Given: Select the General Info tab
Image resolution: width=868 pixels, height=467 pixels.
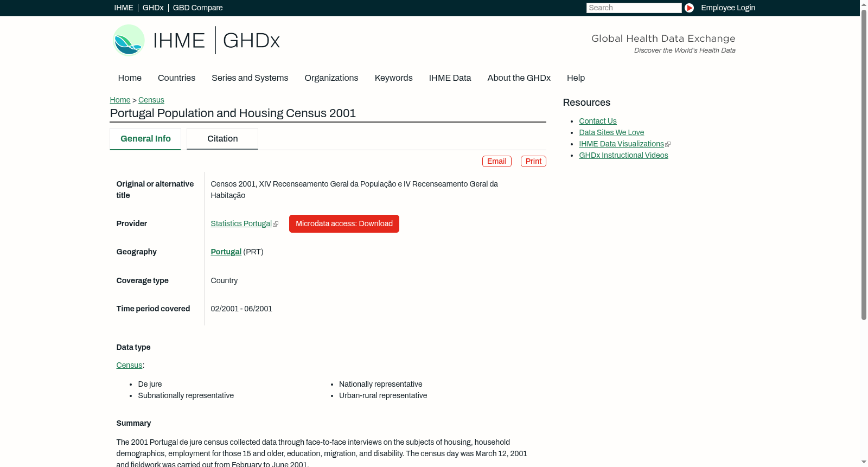Looking at the screenshot, I should (145, 139).
